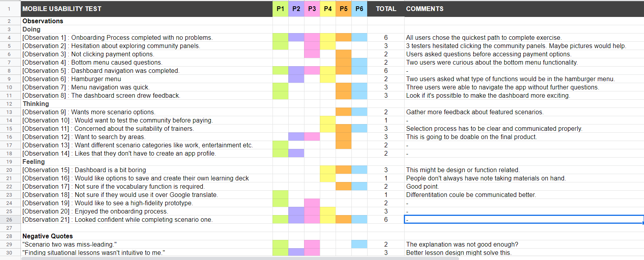Select the total value for Observation 10
This screenshot has height=260, width=644.
(386, 121)
